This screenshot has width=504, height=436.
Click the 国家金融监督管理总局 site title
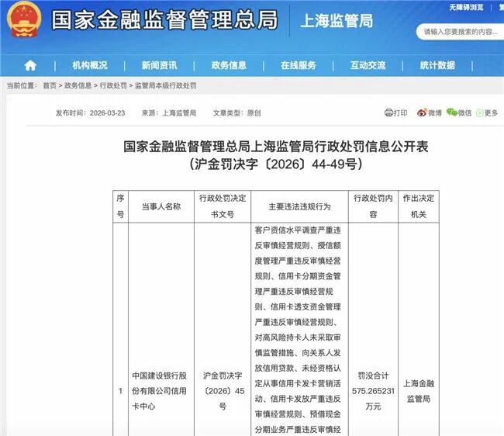(x=164, y=21)
